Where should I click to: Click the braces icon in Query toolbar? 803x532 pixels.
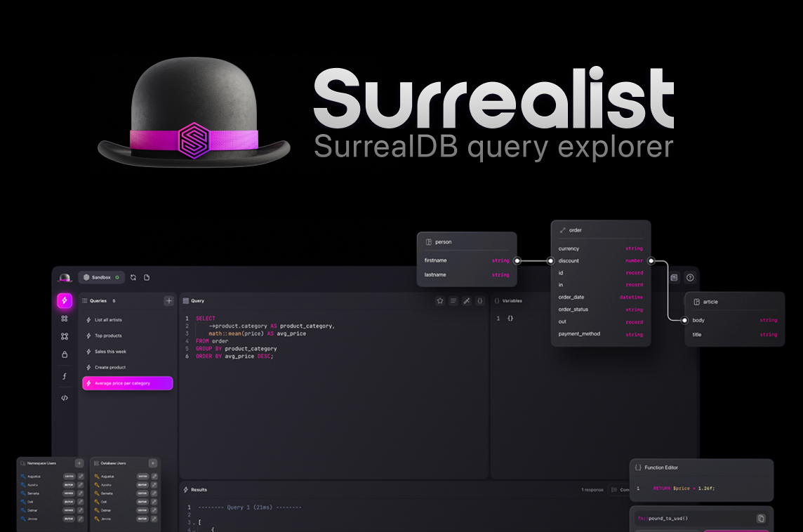point(480,301)
